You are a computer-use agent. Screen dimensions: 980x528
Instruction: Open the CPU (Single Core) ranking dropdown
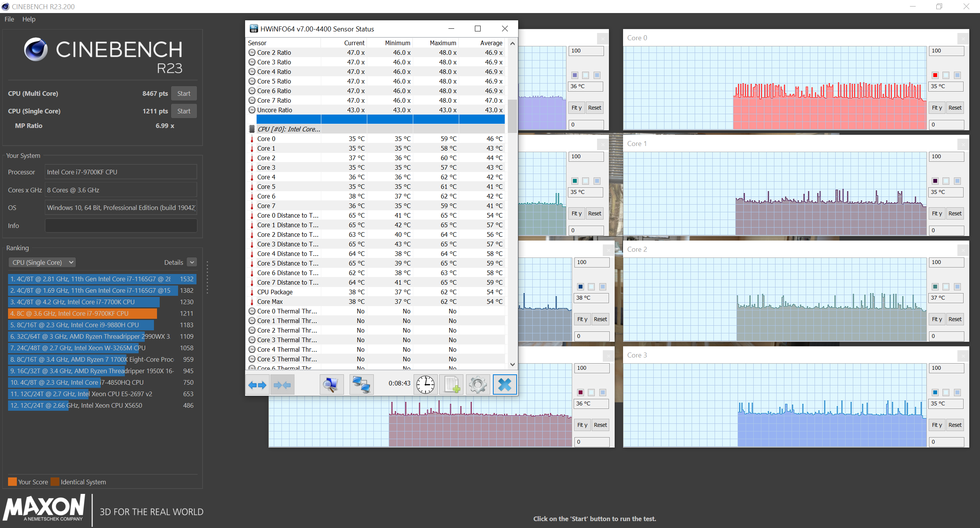(42, 262)
